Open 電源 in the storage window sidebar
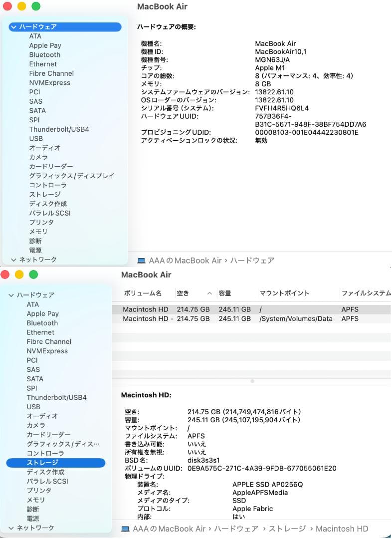The width and height of the screenshot is (392, 539). [x=32, y=519]
